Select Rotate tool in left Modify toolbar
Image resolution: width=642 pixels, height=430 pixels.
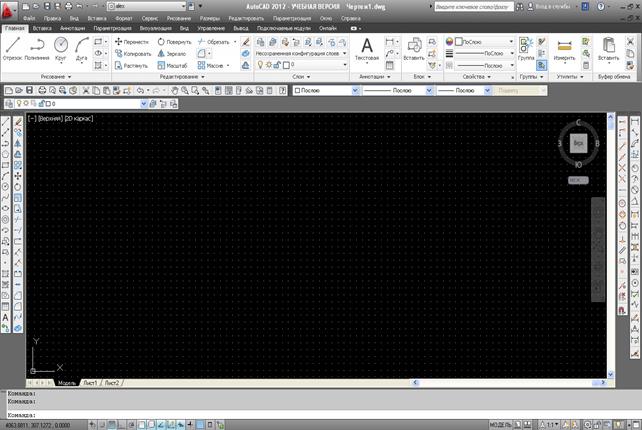click(18, 187)
